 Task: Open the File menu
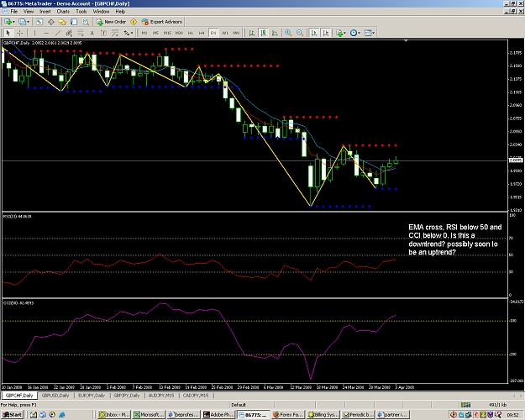point(14,12)
